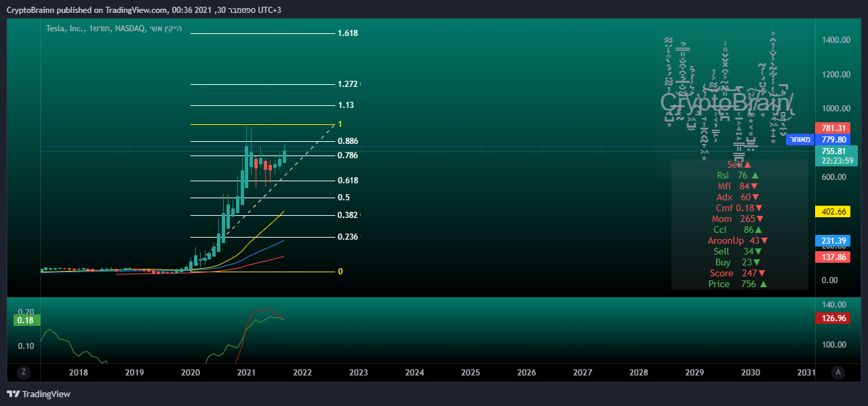Select the 0.786 Fibonacci level label
868x406 pixels.
click(347, 155)
